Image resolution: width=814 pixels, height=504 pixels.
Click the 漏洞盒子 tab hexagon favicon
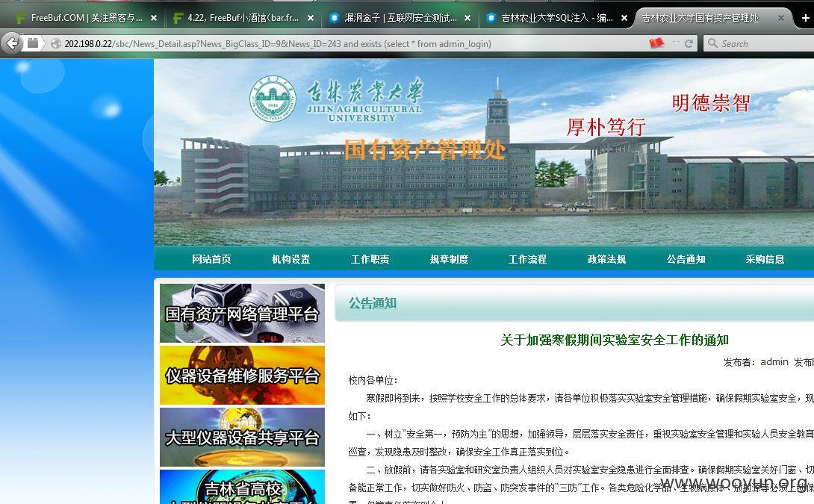pyautogui.click(x=335, y=18)
